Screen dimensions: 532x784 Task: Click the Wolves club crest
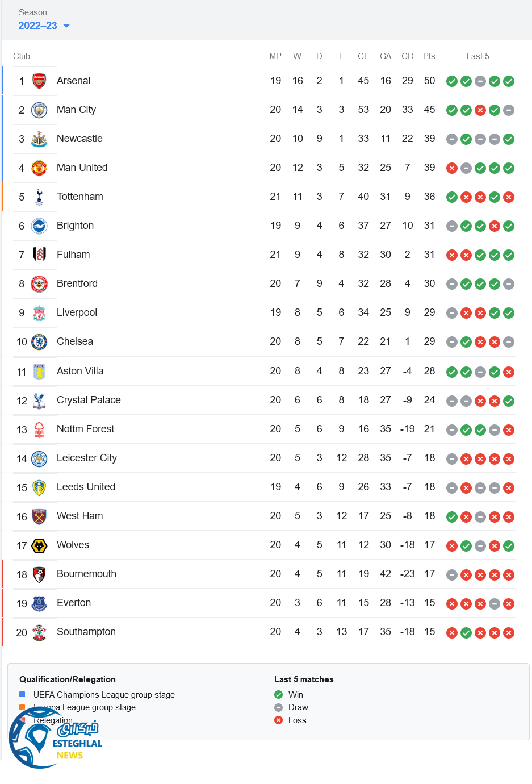point(39,545)
